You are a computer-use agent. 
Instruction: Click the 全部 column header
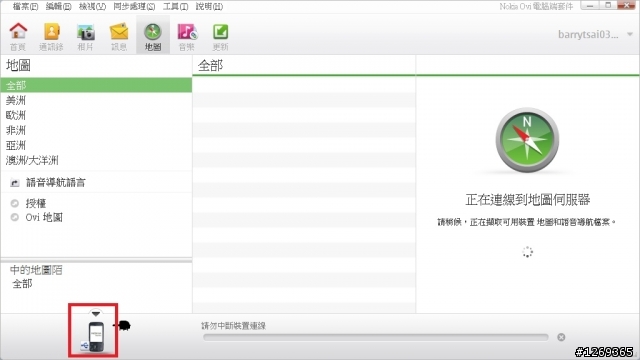211,65
